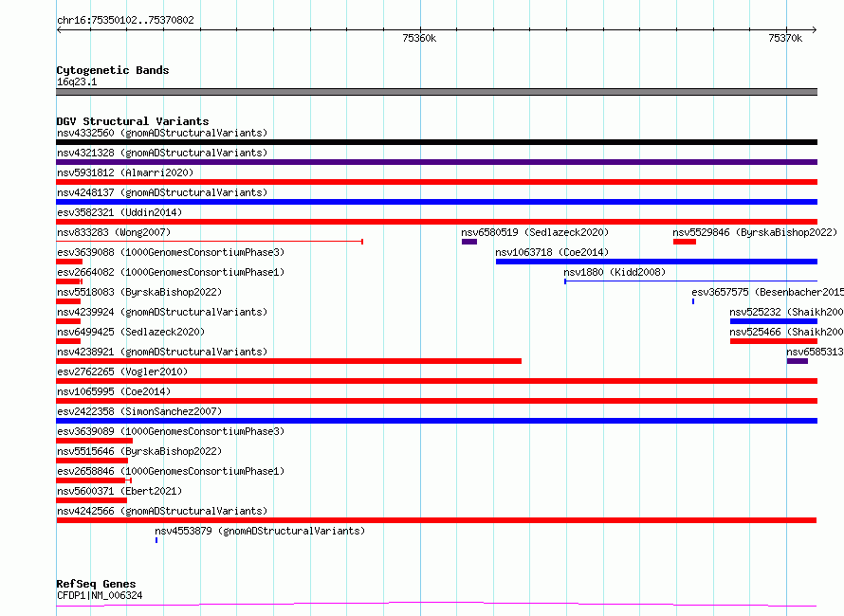The height and width of the screenshot is (616, 844).
Task: Open esv3639088 (1000GenomesConsortiumPhase3) label
Action: (x=171, y=252)
